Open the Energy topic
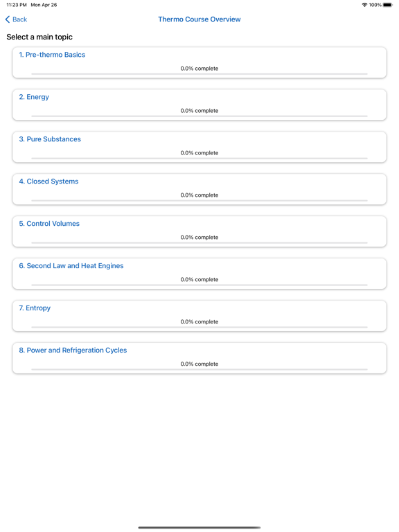 (x=199, y=105)
